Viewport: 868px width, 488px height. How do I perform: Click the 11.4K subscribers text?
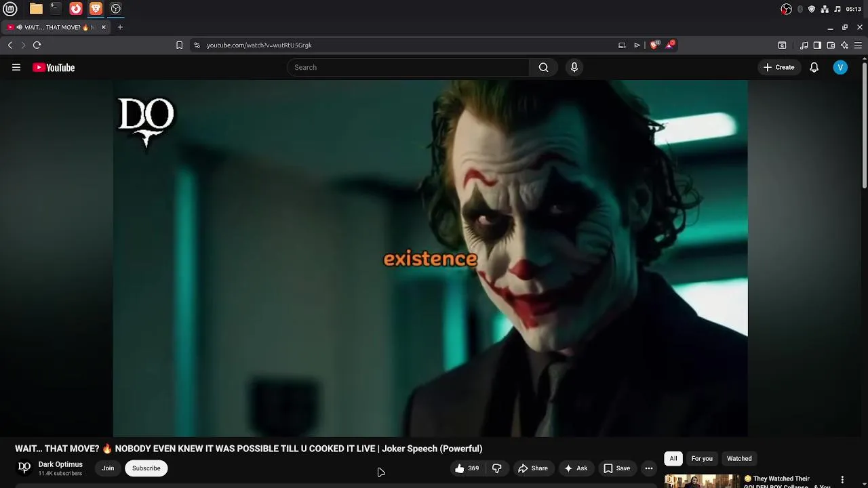(x=60, y=473)
